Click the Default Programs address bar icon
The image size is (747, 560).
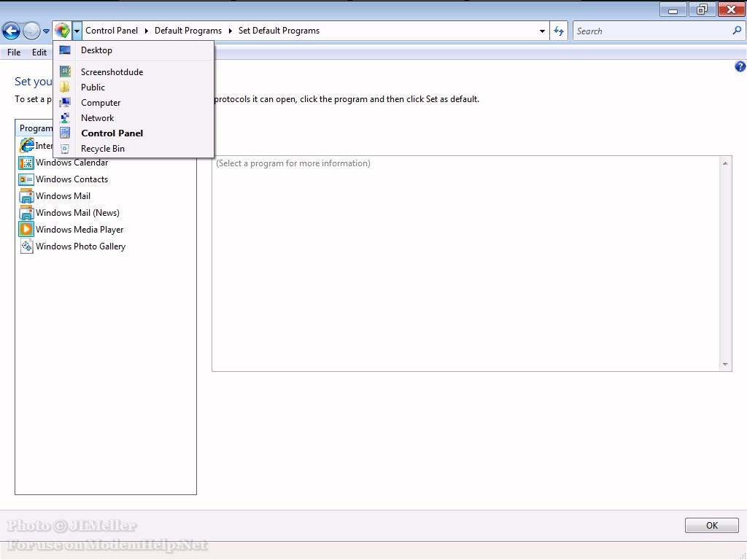[x=62, y=31]
